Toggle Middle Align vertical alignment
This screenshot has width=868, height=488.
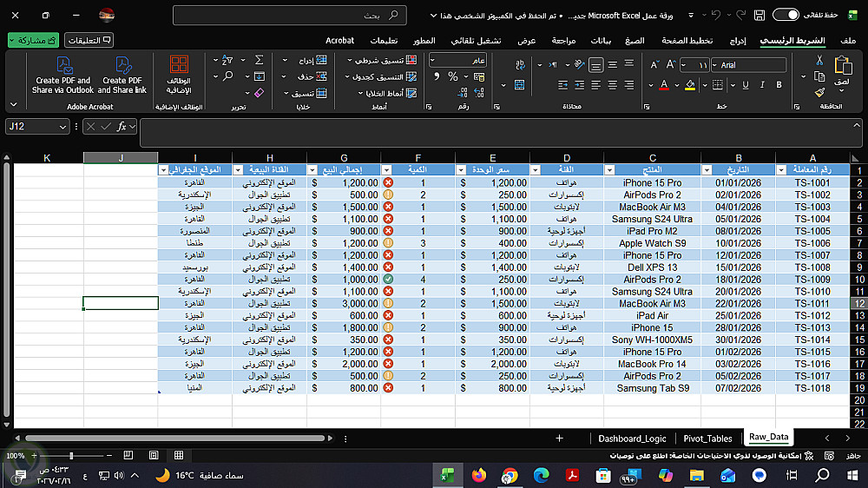tap(612, 65)
